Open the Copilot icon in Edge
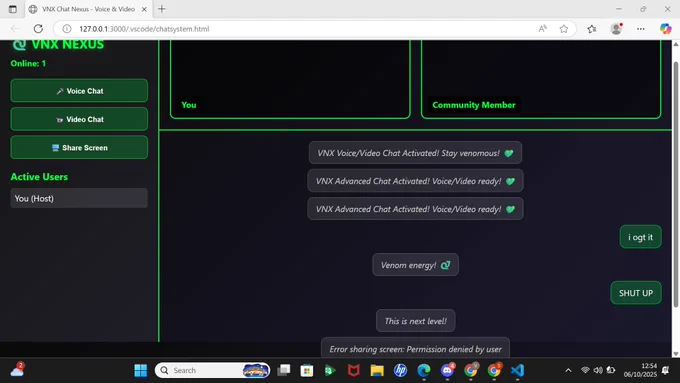Viewport: 680px width, 383px height. tap(665, 29)
